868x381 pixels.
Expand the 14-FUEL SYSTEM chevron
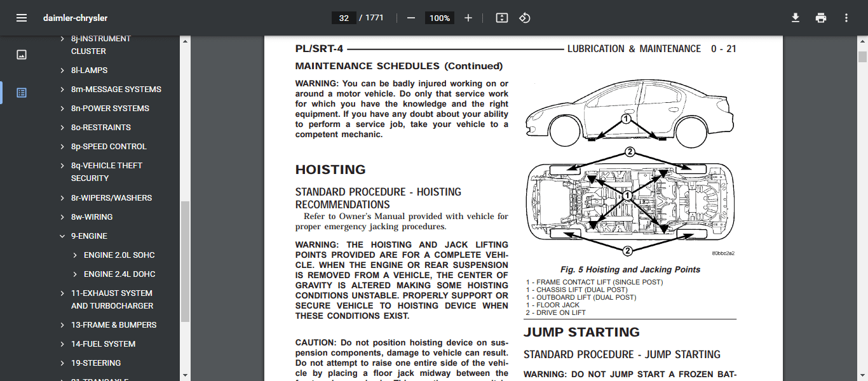click(62, 344)
